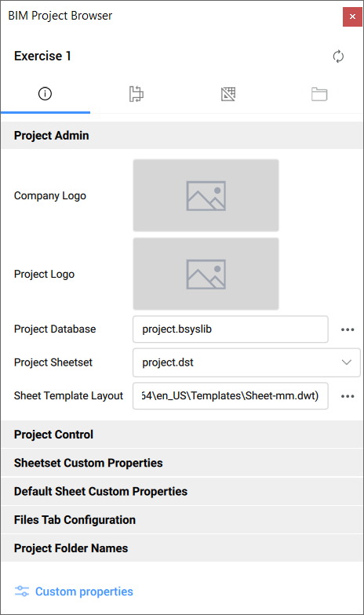This screenshot has height=615, width=364.
Task: Click the Custom properties sliders icon
Action: [x=22, y=591]
